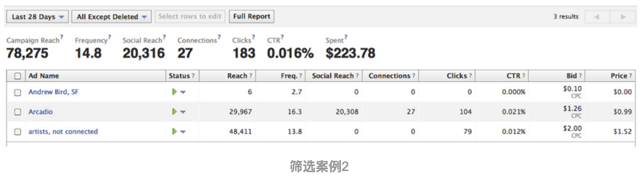Show help for Frequency summary metric
The image size is (644, 178).
pos(110,37)
